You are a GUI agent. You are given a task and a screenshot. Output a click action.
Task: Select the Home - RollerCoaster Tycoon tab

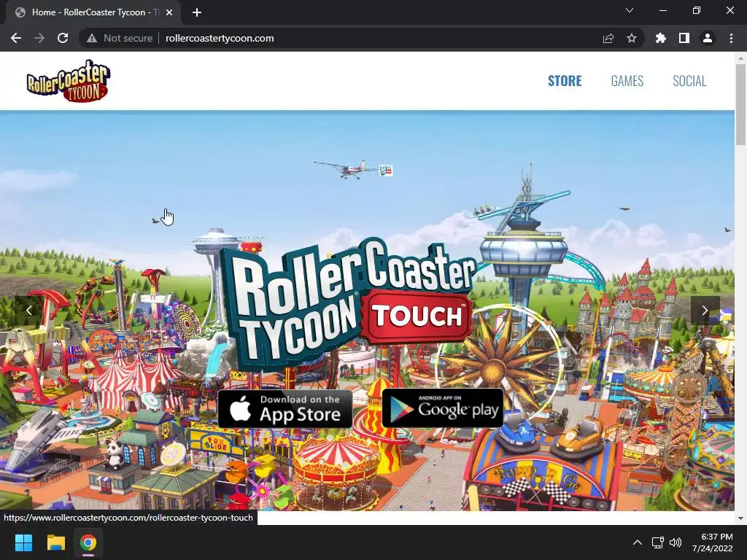point(93,12)
